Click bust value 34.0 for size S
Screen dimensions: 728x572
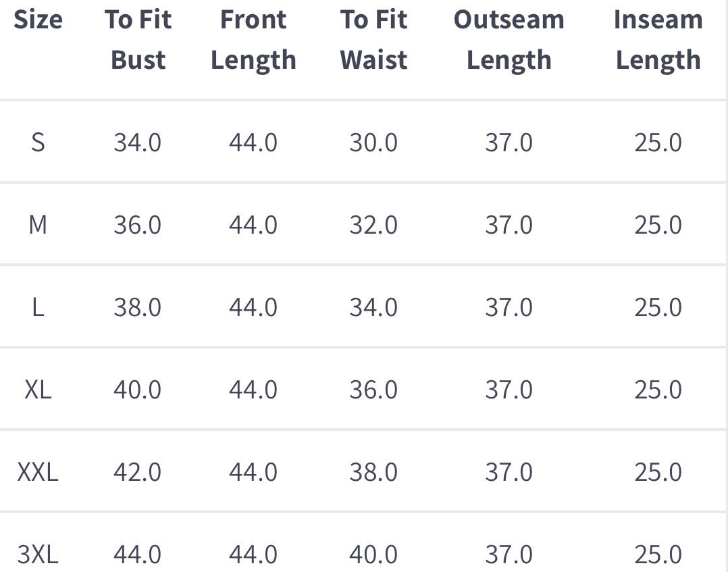point(138,142)
